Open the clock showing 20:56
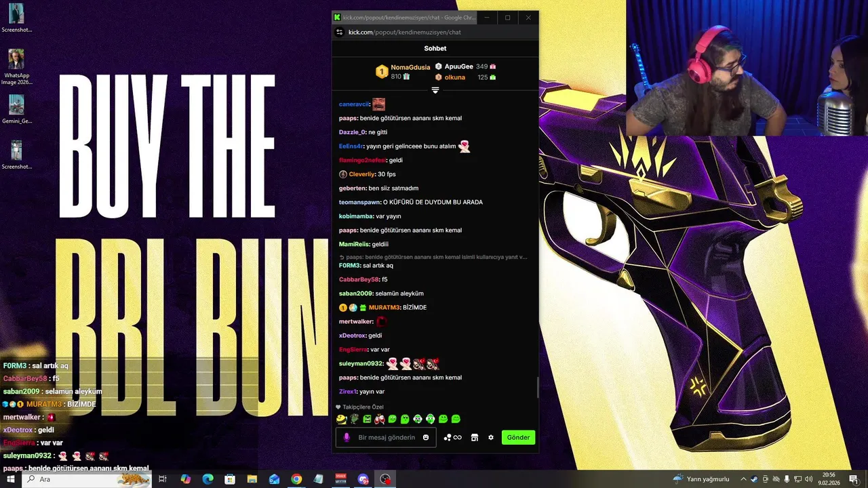This screenshot has height=488, width=868. coord(829,479)
